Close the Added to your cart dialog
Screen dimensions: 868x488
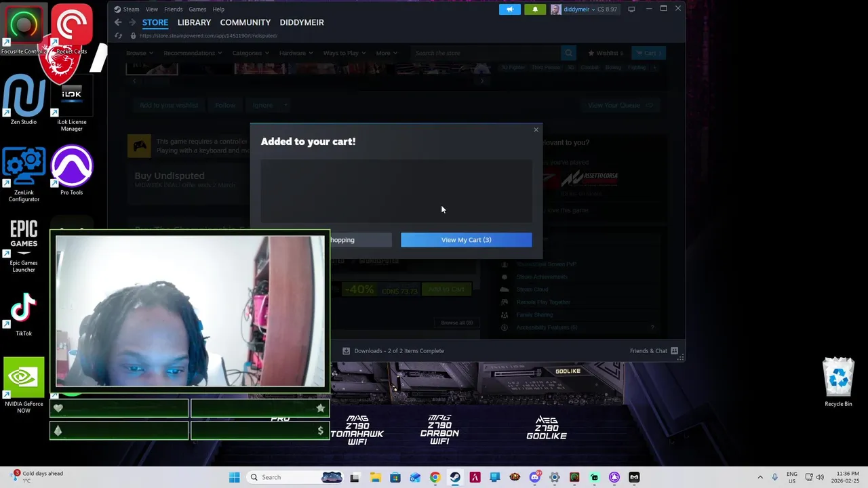click(x=536, y=129)
